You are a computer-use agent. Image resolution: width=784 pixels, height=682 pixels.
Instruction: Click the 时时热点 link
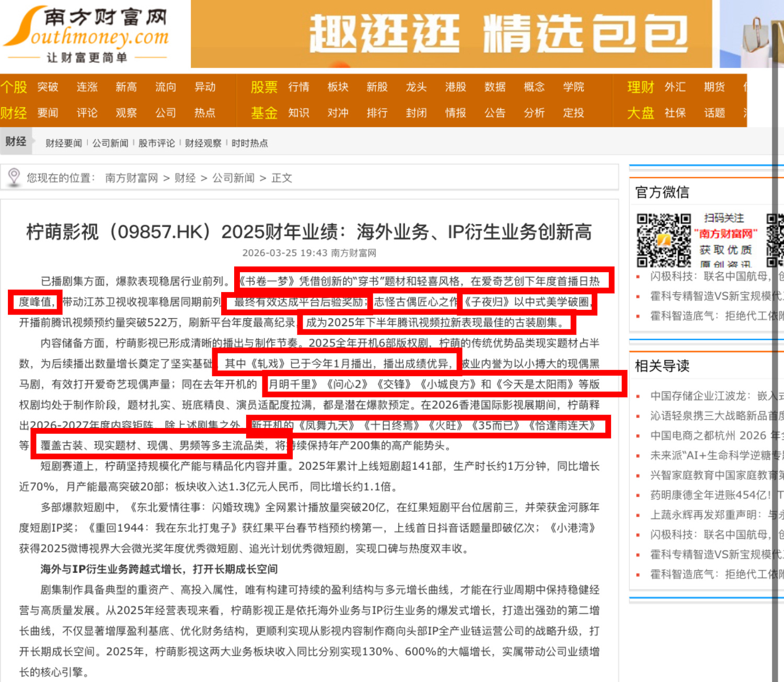249,143
